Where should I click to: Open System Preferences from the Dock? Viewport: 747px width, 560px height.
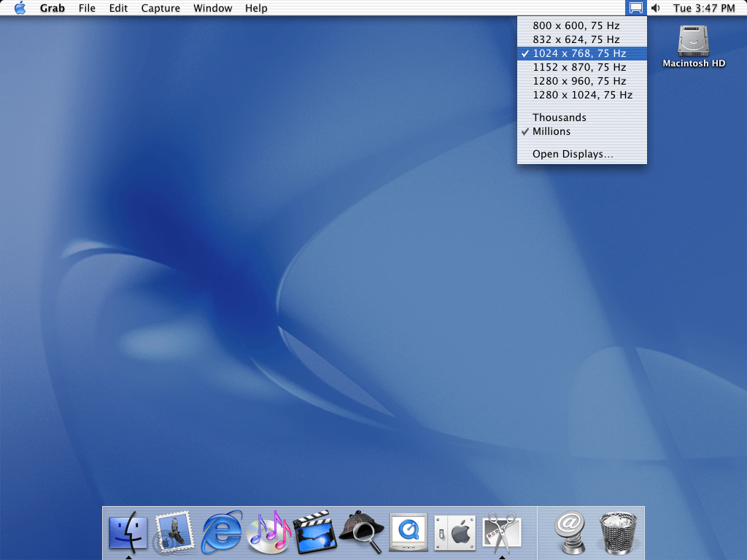pos(454,532)
